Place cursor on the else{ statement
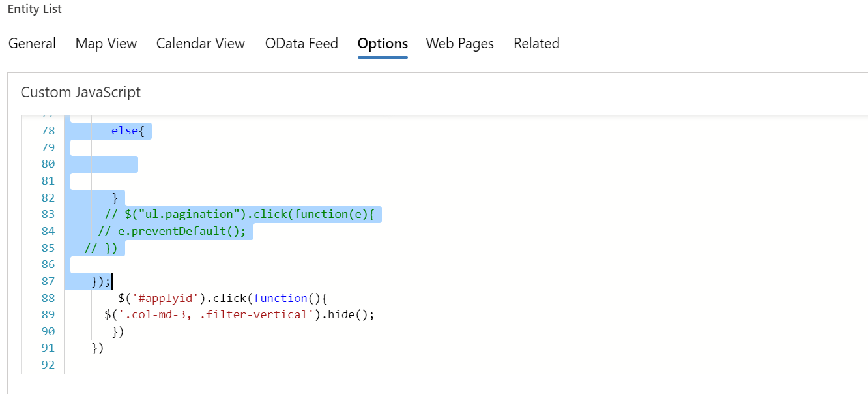The width and height of the screenshot is (868, 394). pos(131,131)
